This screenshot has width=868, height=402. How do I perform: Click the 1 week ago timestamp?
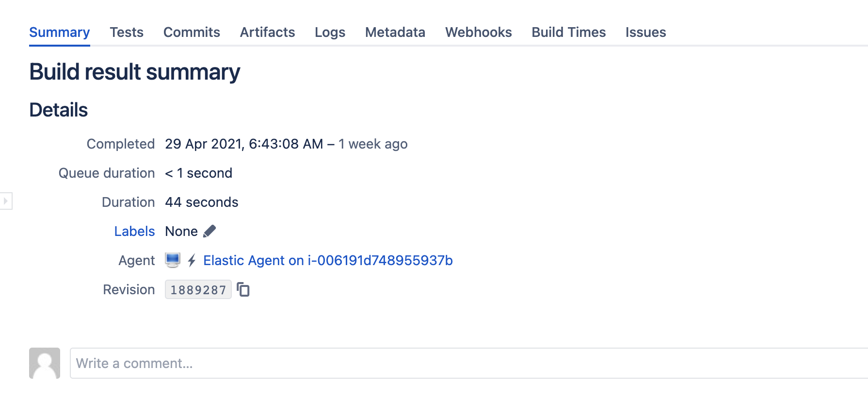(373, 144)
